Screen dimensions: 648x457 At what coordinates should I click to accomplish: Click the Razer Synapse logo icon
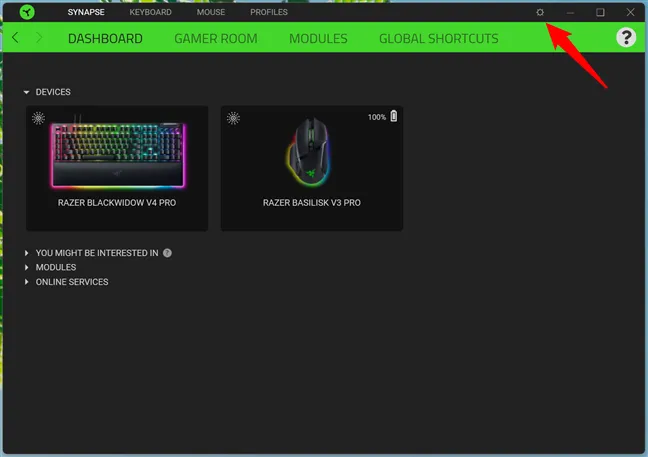[27, 12]
